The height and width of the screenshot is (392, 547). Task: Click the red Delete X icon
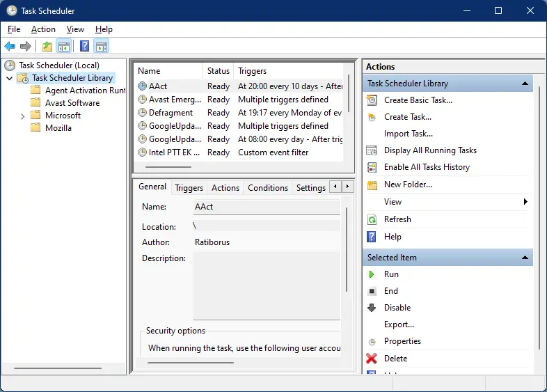(372, 359)
